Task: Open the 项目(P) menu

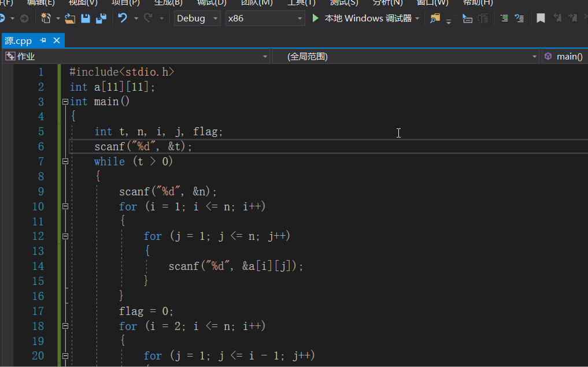Action: tap(125, 3)
